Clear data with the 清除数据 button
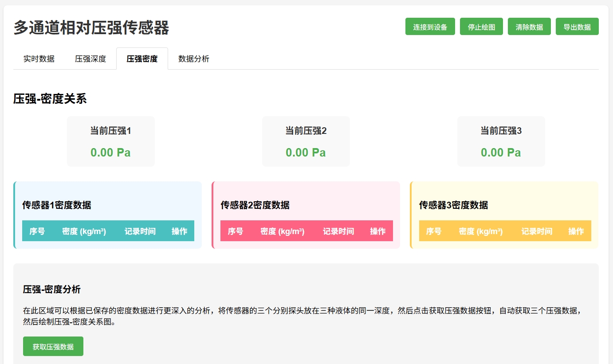 (529, 27)
